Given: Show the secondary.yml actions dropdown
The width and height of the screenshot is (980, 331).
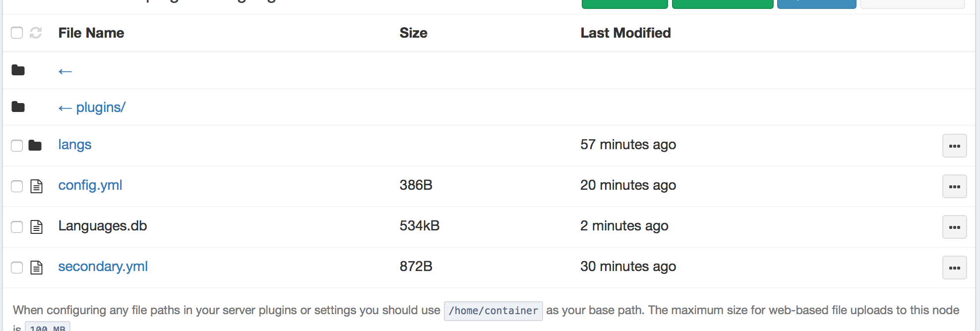Looking at the screenshot, I should pyautogui.click(x=954, y=268).
